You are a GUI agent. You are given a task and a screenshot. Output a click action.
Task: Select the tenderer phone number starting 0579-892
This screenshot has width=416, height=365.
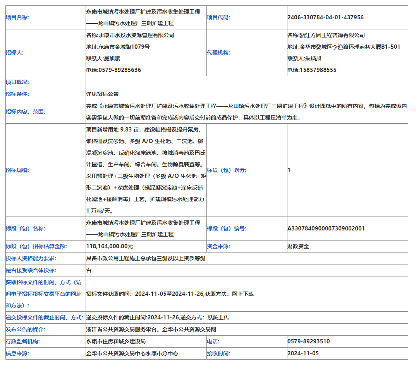pos(113,70)
